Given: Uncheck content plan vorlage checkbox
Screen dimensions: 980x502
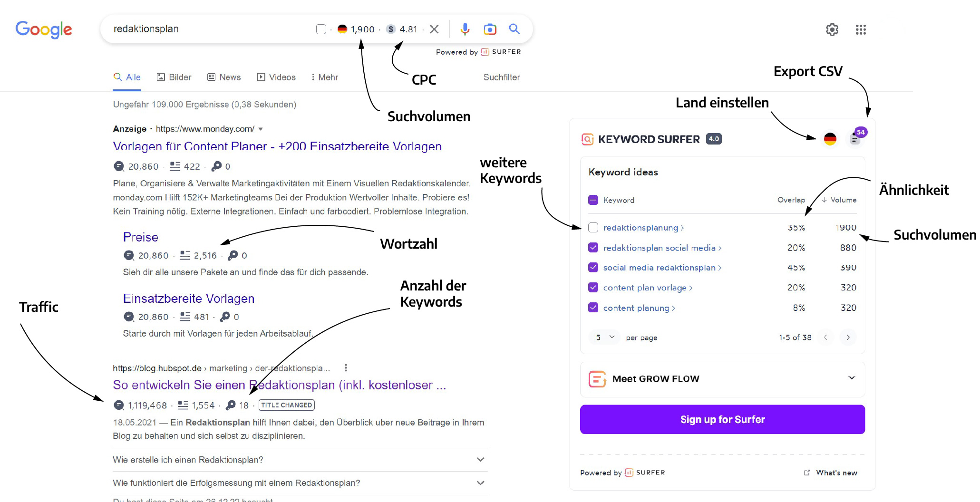Looking at the screenshot, I should pos(593,287).
